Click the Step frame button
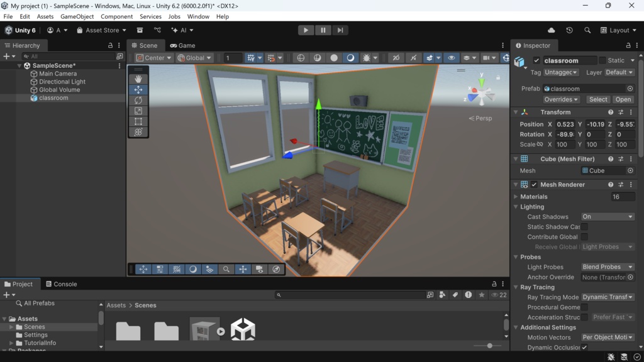This screenshot has width=644, height=362. [340, 30]
